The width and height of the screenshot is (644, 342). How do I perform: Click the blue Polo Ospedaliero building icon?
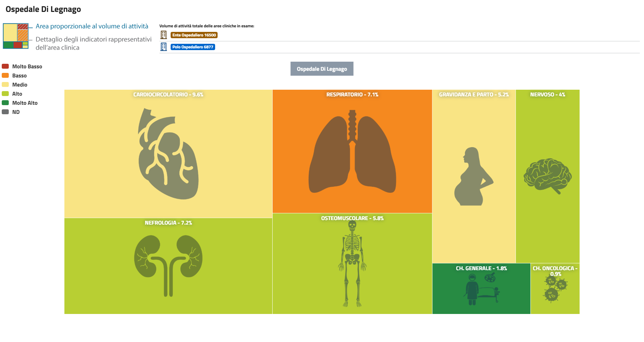[x=164, y=47]
